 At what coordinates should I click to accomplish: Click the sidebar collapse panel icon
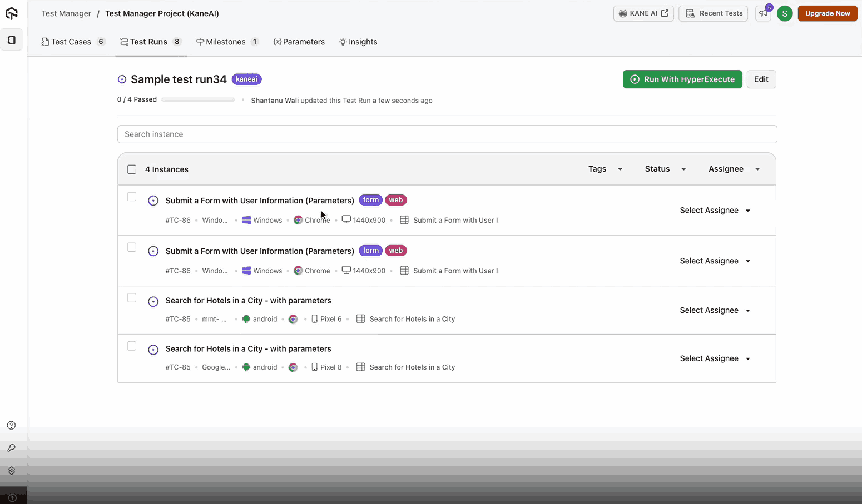click(x=11, y=39)
